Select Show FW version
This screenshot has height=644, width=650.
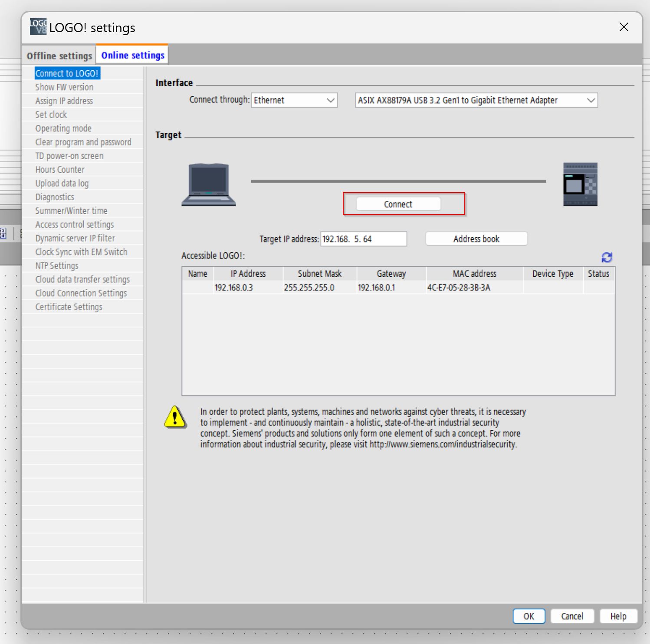click(64, 87)
